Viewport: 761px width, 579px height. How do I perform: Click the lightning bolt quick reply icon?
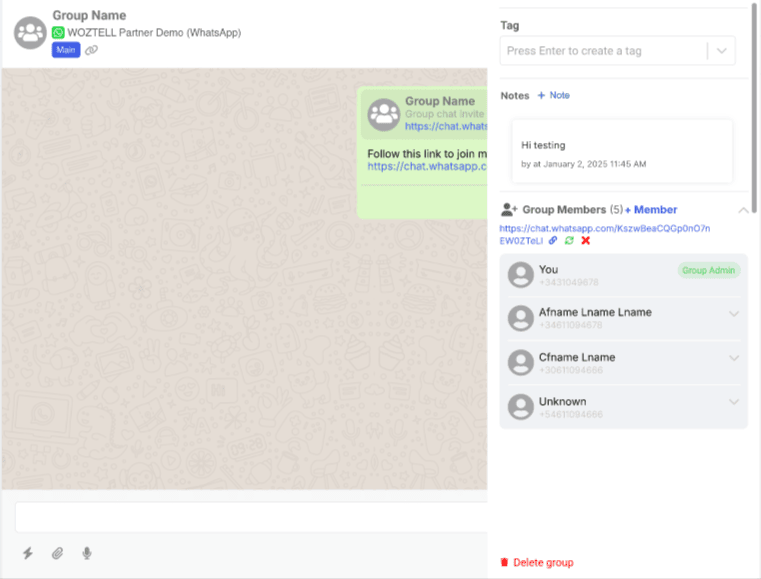(x=27, y=553)
